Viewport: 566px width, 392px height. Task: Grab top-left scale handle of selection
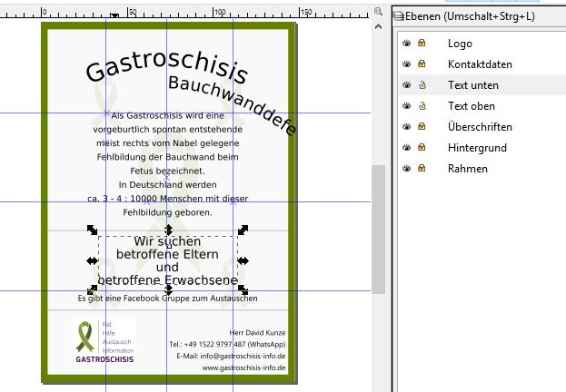tap(92, 230)
